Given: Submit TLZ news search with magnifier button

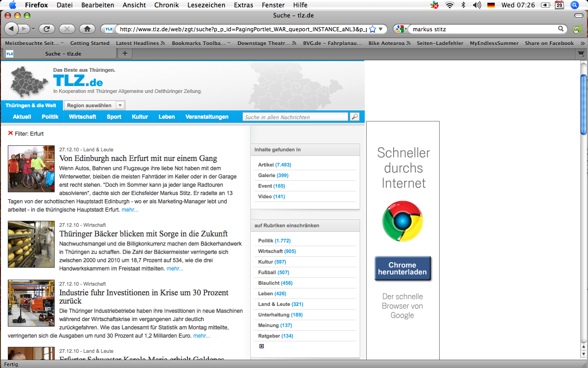Looking at the screenshot, I should (354, 117).
